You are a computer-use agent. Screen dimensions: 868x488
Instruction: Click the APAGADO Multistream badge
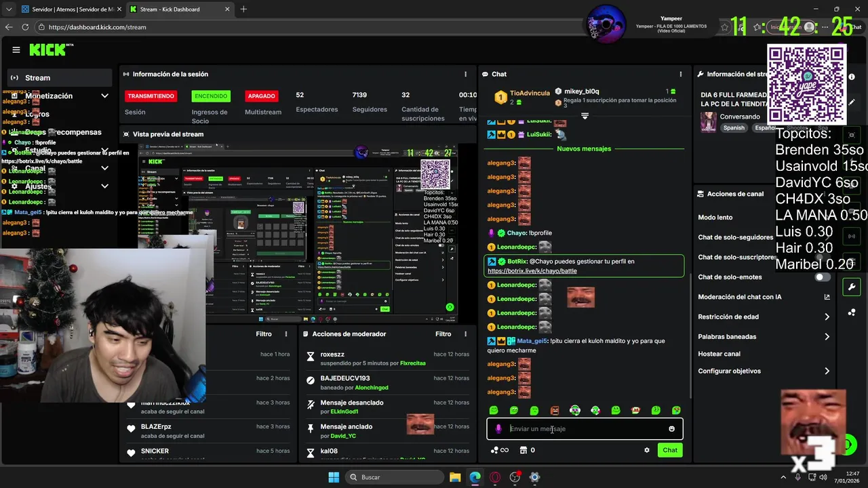tap(261, 96)
